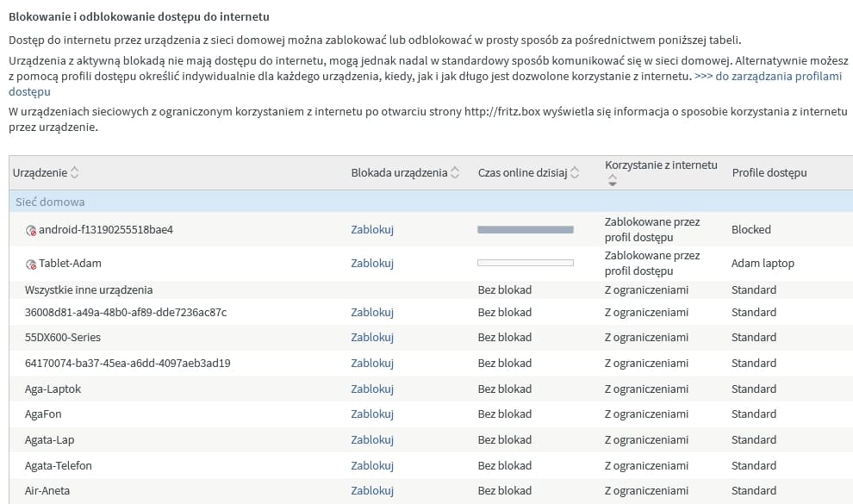Click Zablokuj for android-f13190255518bae4
The width and height of the screenshot is (853, 504).
[x=371, y=230]
